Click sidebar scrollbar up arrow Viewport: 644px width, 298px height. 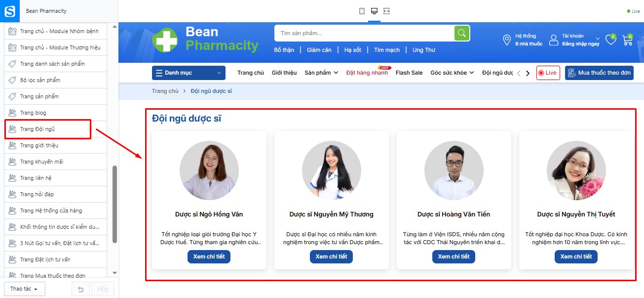point(115,26)
